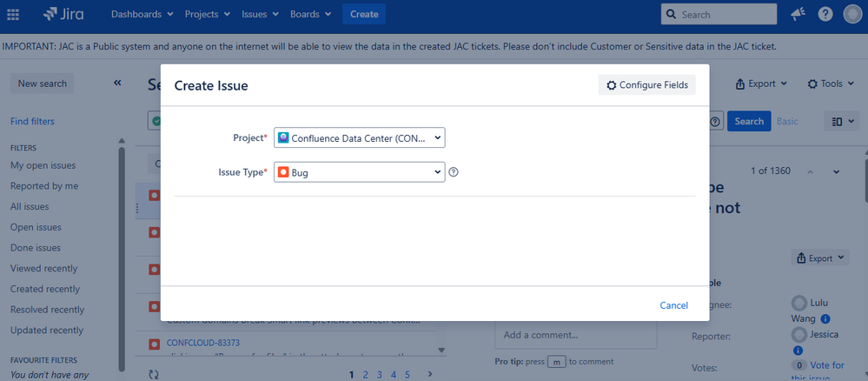Go to results page 5

click(x=407, y=374)
